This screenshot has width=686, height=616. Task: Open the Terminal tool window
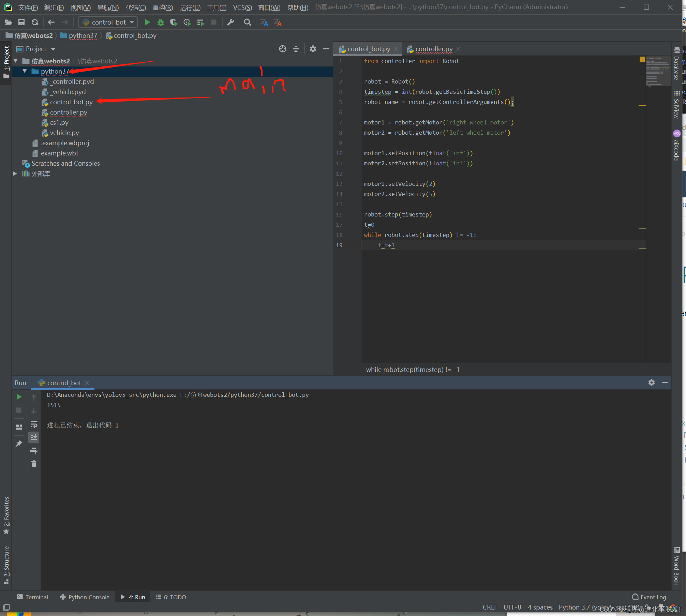[x=33, y=597]
